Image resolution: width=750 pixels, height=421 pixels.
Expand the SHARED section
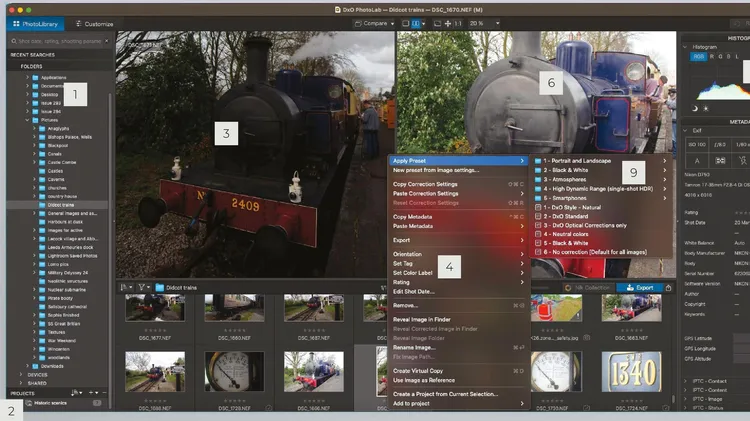tap(21, 383)
